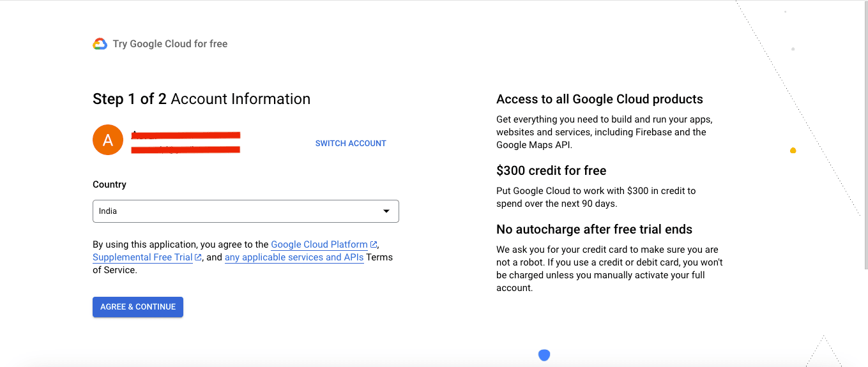Screen dimensions: 868x367
Task: Open the Supplemental Free Trial terms link
Action: [142, 257]
